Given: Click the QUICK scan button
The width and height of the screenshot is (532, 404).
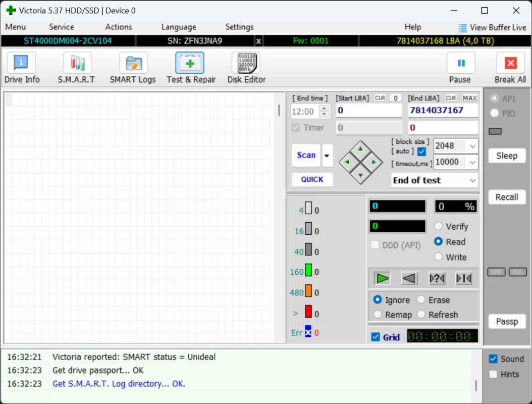Looking at the screenshot, I should (312, 179).
